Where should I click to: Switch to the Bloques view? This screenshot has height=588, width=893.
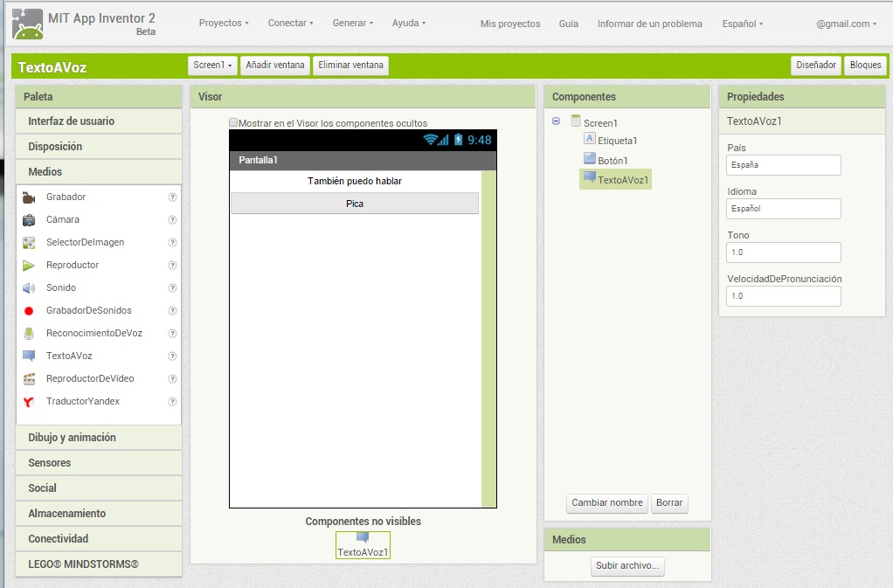(865, 65)
